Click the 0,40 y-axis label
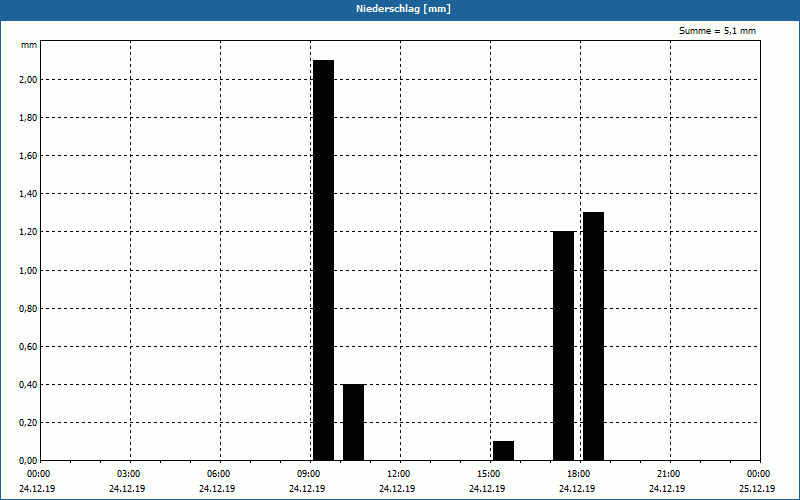The image size is (800, 500). (28, 385)
